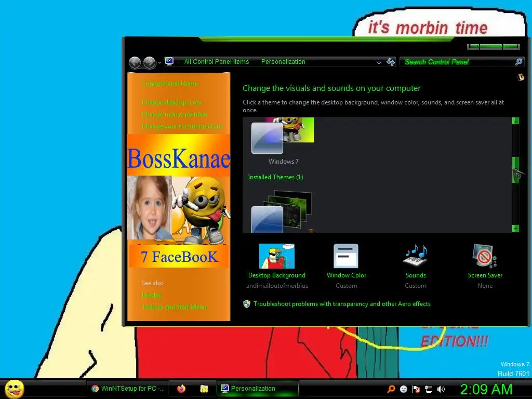Viewport: 532px width, 399px height.
Task: Select the installed theme with green wallpapers
Action: coord(282,212)
